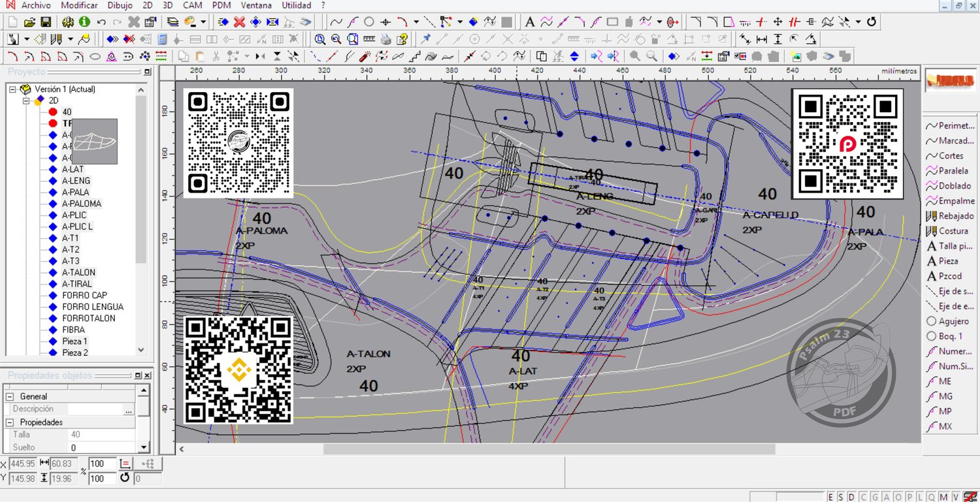Open the color palette dropdown arrow

pos(203,22)
